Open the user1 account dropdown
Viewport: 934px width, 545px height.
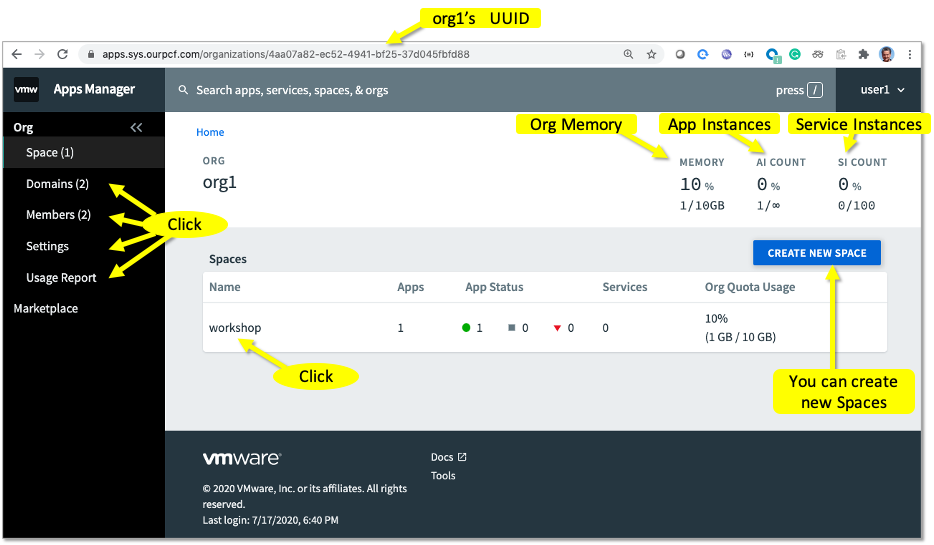coord(882,90)
